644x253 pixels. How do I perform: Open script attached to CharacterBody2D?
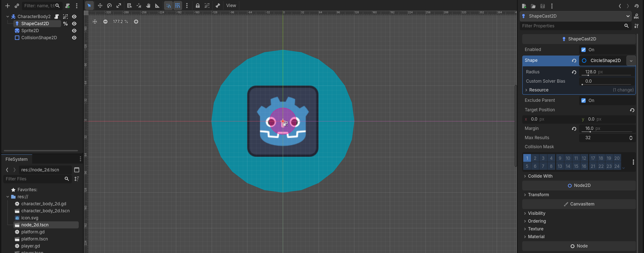57,17
